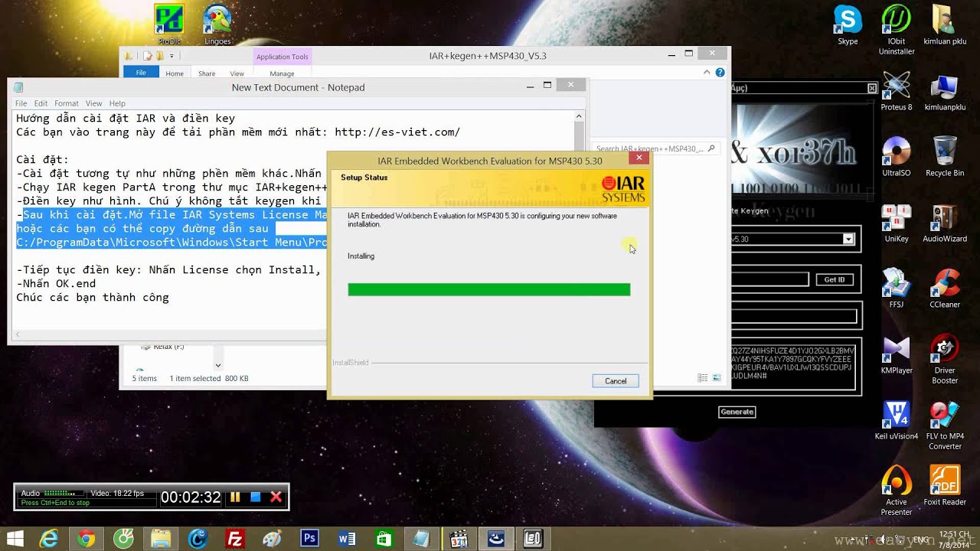Click the Get ID keygen button
This screenshot has height=551, width=980.
(834, 279)
